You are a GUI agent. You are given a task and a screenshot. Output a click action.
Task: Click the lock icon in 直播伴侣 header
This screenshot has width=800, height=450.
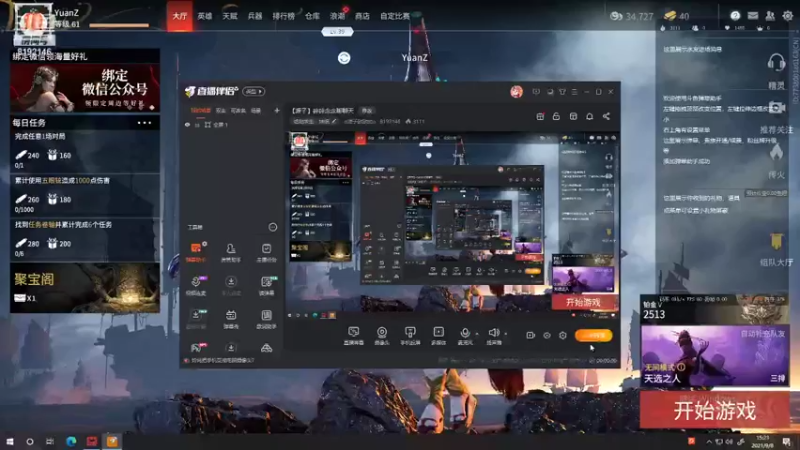(x=556, y=116)
